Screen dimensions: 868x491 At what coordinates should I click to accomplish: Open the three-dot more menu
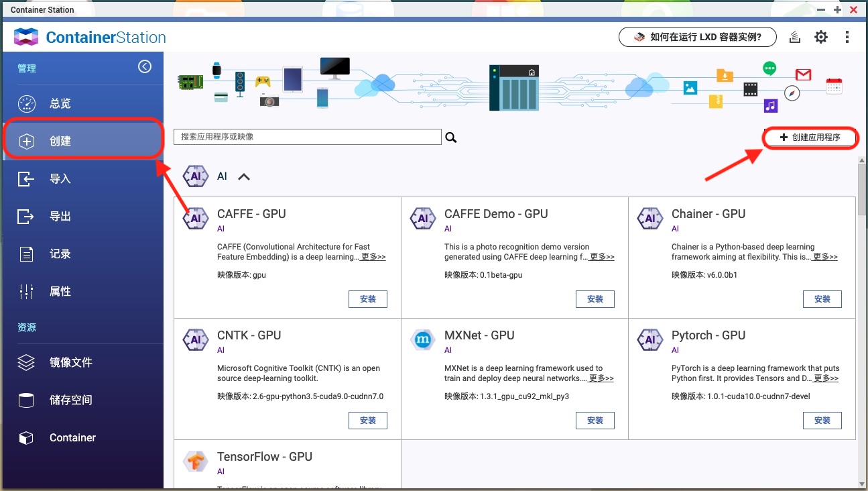847,37
